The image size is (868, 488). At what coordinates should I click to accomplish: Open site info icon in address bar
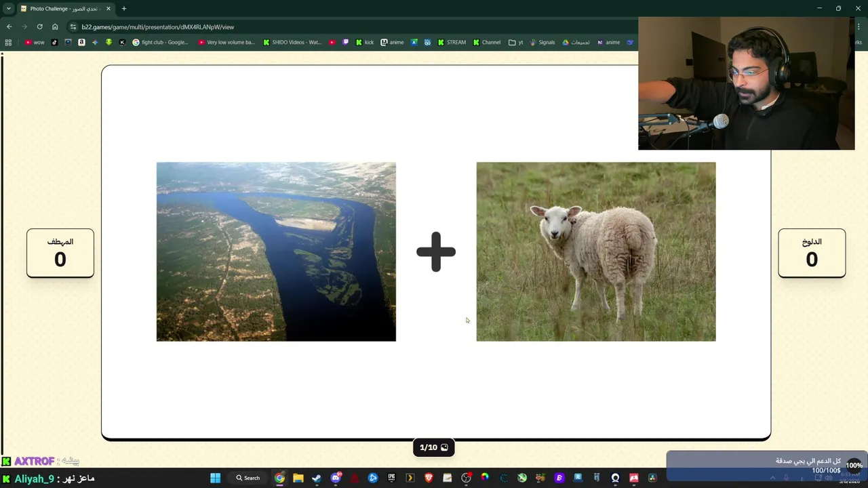[x=73, y=27]
